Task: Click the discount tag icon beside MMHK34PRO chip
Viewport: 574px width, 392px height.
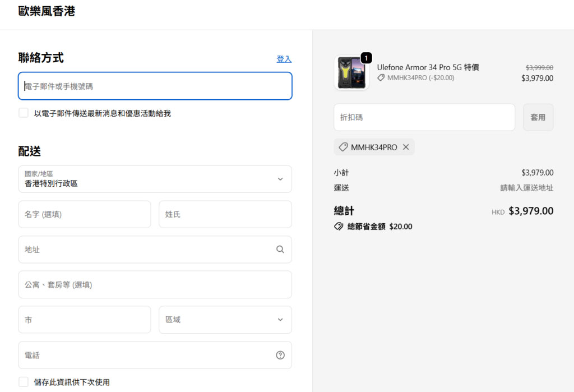Action: click(343, 147)
